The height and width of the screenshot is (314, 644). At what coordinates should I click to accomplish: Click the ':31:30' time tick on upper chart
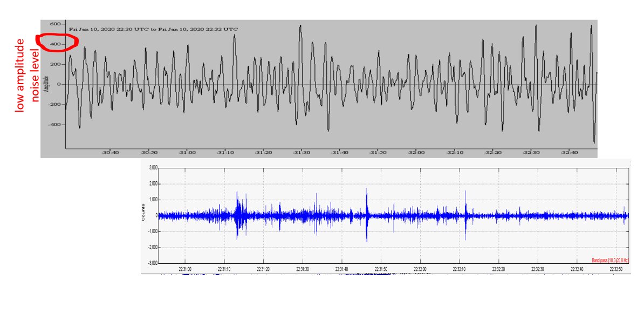point(302,153)
